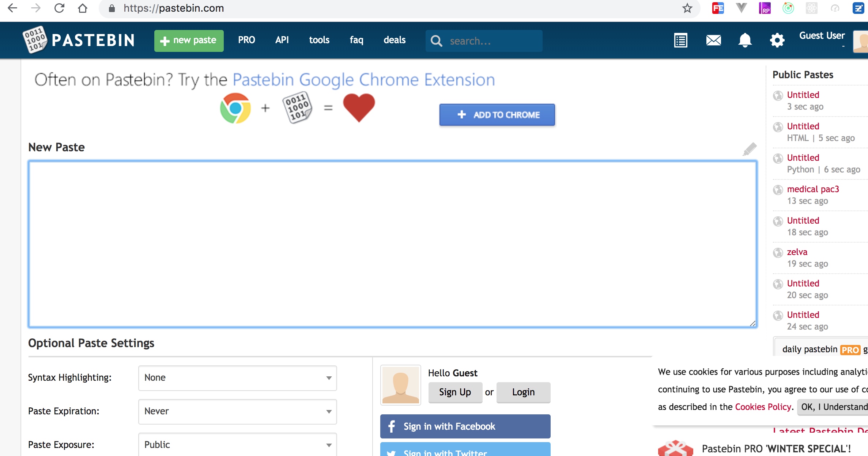The image size is (868, 456).
Task: Click the Login button
Action: 523,392
